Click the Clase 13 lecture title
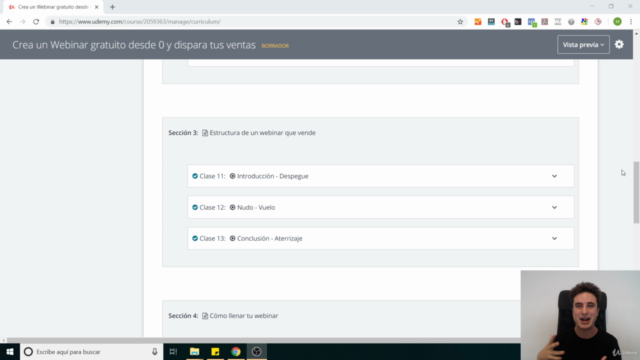The width and height of the screenshot is (640, 360). tap(270, 238)
